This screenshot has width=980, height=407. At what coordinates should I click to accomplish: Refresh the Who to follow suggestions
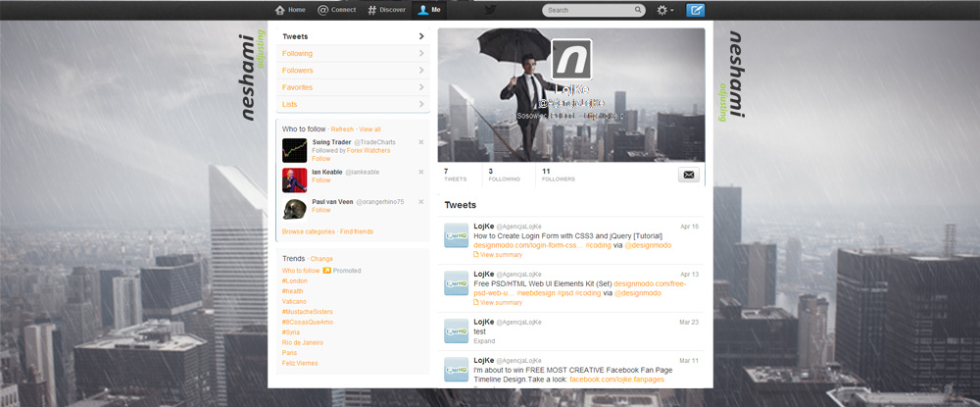[342, 129]
